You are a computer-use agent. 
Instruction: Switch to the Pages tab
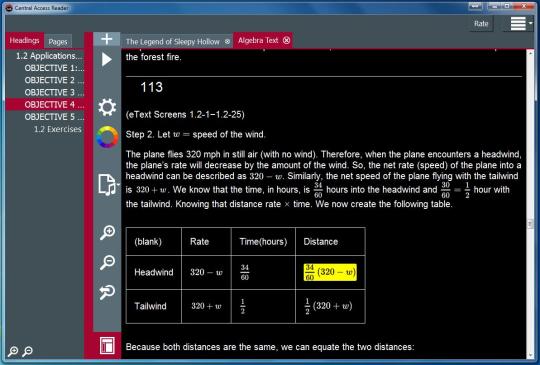click(58, 42)
